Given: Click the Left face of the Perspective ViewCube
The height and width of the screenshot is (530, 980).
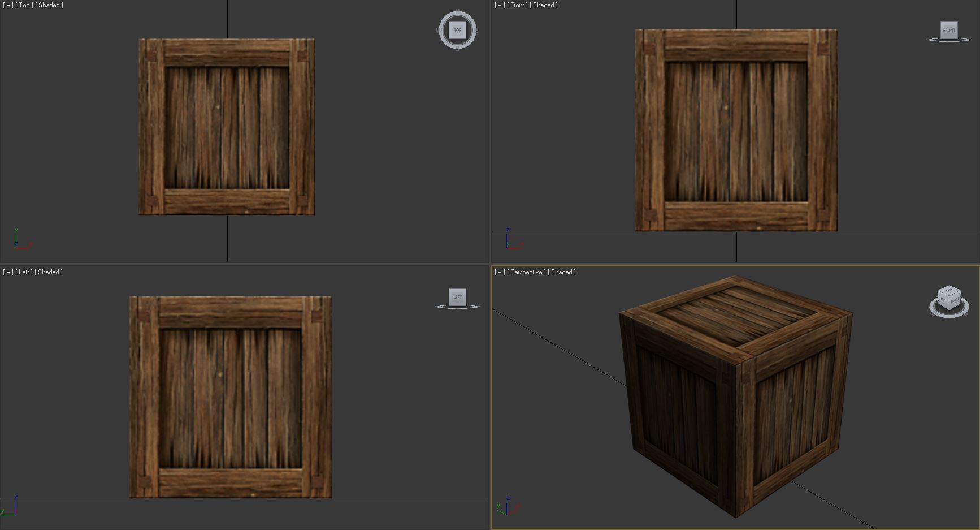Looking at the screenshot, I should coord(943,301).
